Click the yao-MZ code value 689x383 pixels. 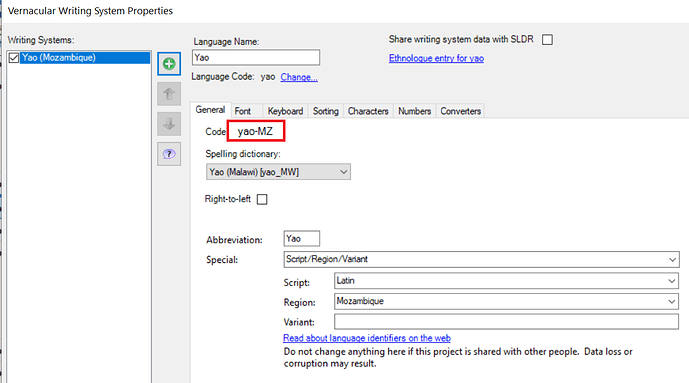point(255,131)
